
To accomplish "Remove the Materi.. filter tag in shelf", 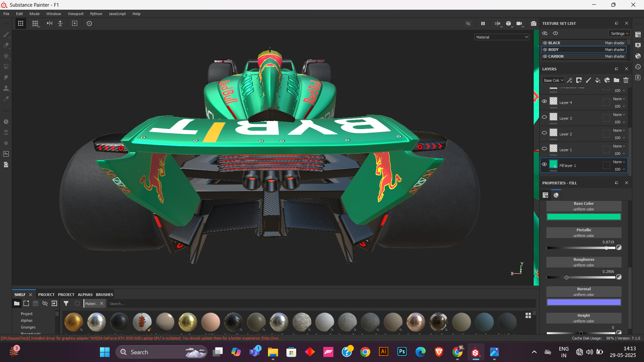I will coord(102,303).
